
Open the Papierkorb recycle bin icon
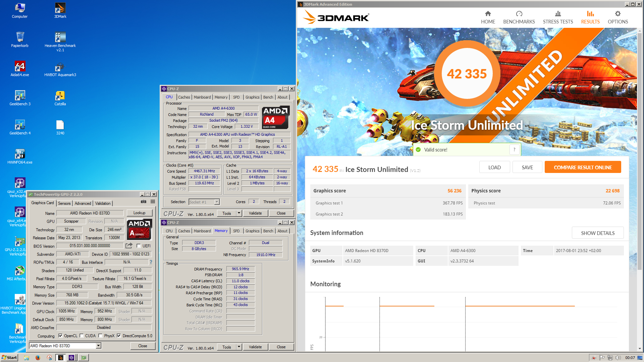[x=20, y=40]
